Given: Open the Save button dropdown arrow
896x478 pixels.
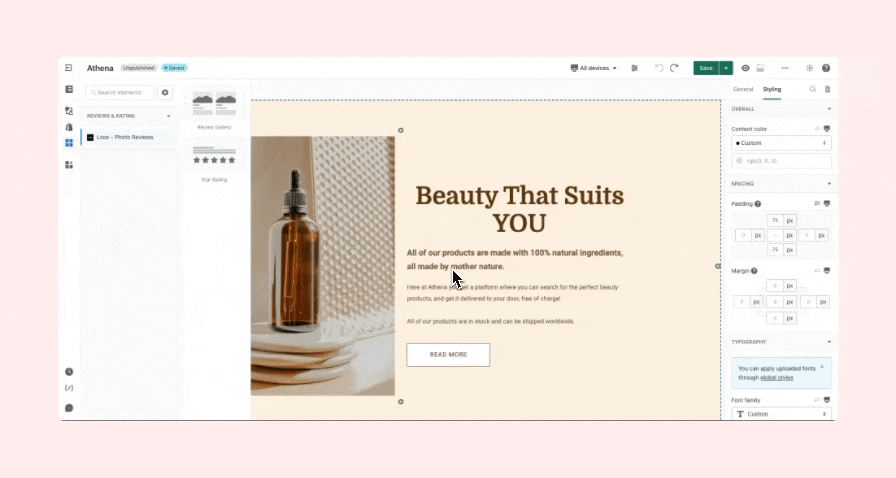Looking at the screenshot, I should 726,68.
